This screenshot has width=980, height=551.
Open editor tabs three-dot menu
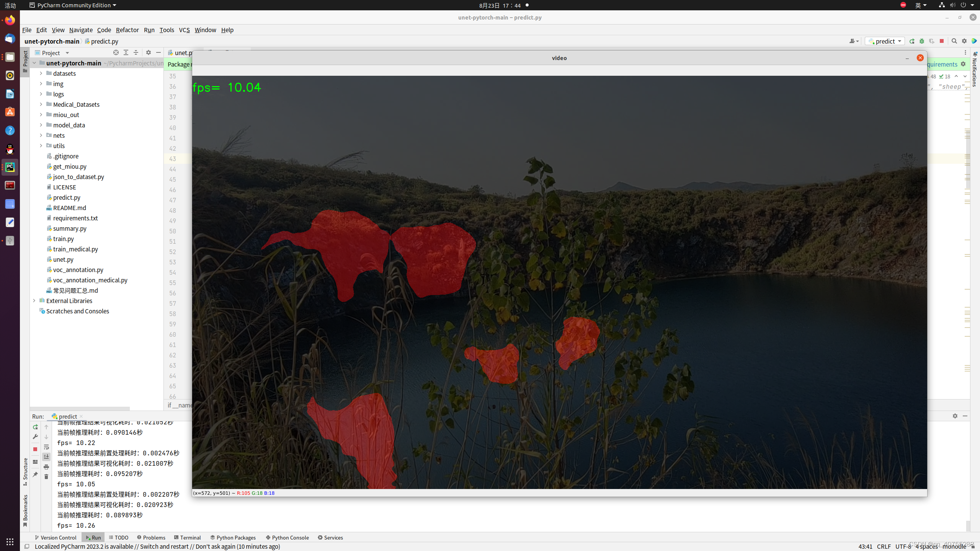(x=965, y=53)
